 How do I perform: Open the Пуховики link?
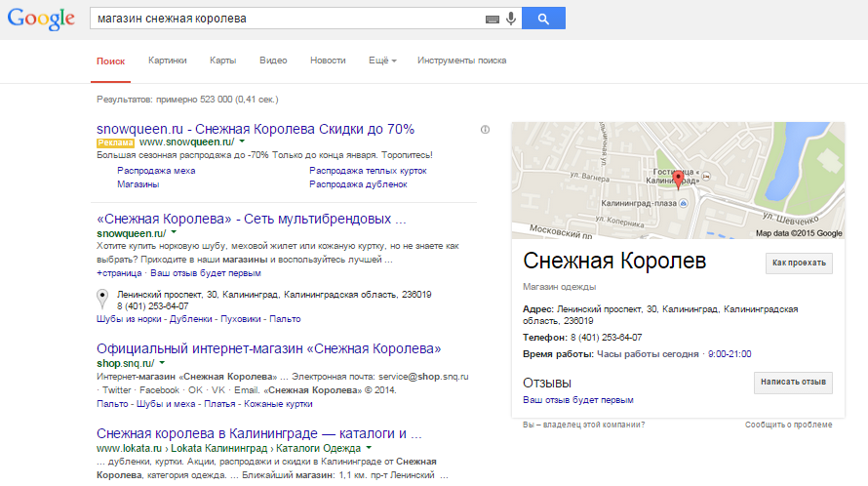pos(240,319)
